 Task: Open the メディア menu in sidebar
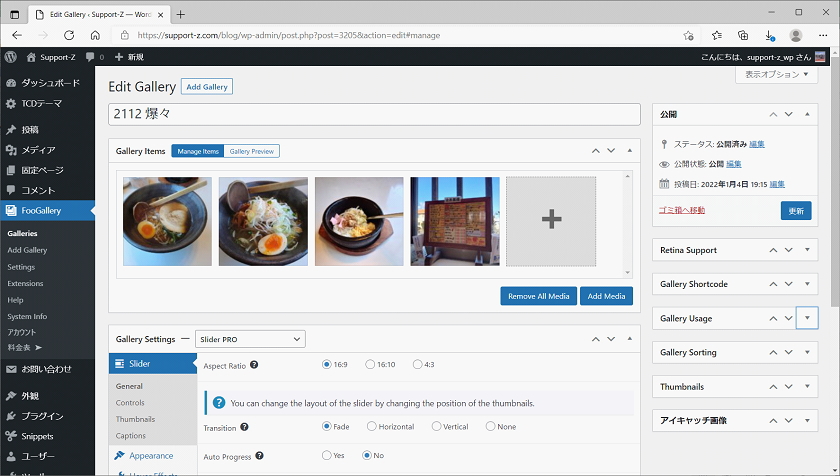pyautogui.click(x=38, y=150)
